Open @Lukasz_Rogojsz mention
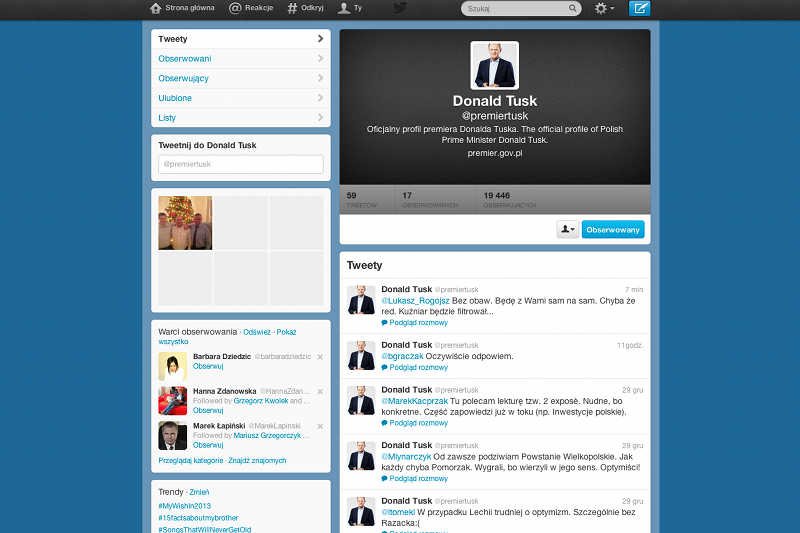 click(415, 301)
